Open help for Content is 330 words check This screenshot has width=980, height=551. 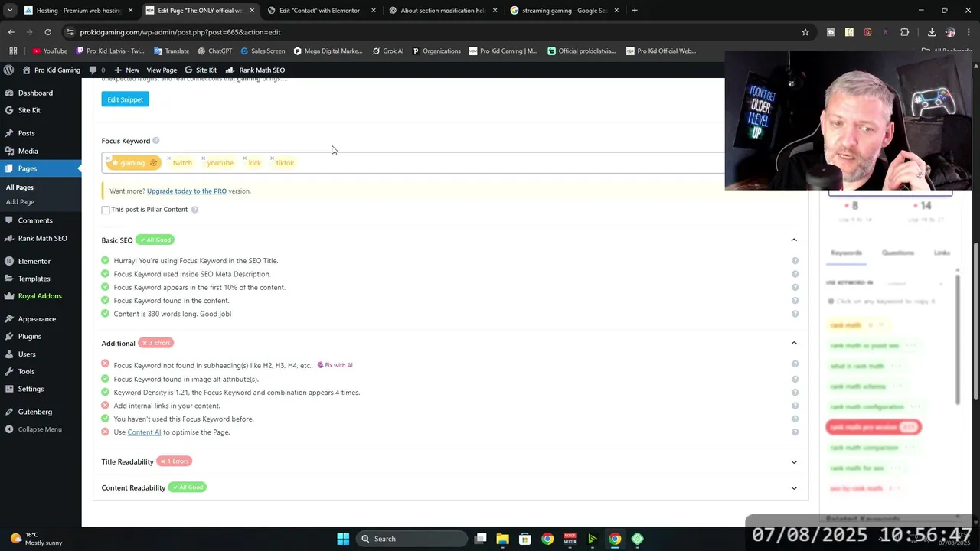[x=795, y=314]
